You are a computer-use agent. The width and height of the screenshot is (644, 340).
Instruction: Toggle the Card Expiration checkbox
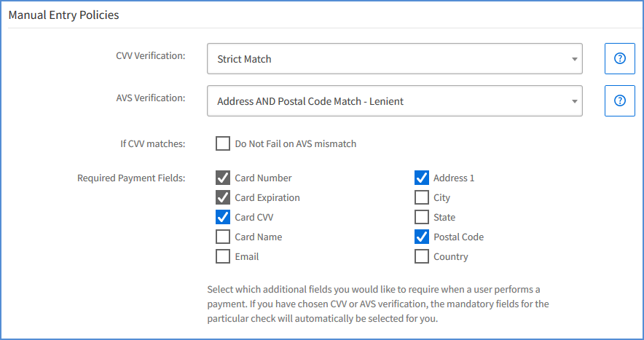[223, 197]
